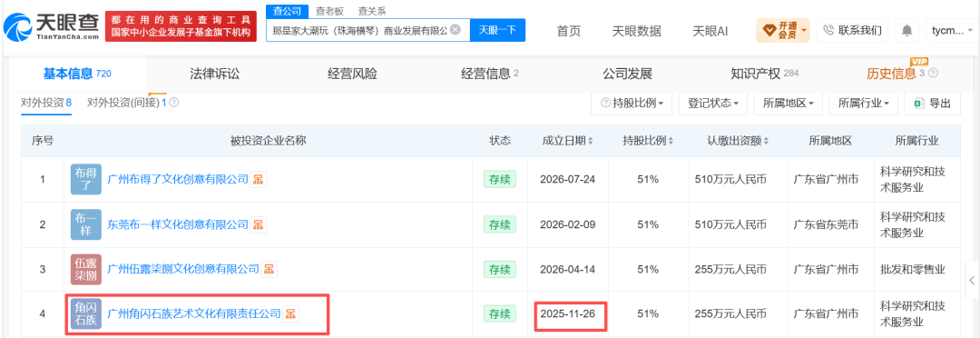The height and width of the screenshot is (338, 980).
Task: Open the 开通会员 dropdown
Action: [782, 30]
